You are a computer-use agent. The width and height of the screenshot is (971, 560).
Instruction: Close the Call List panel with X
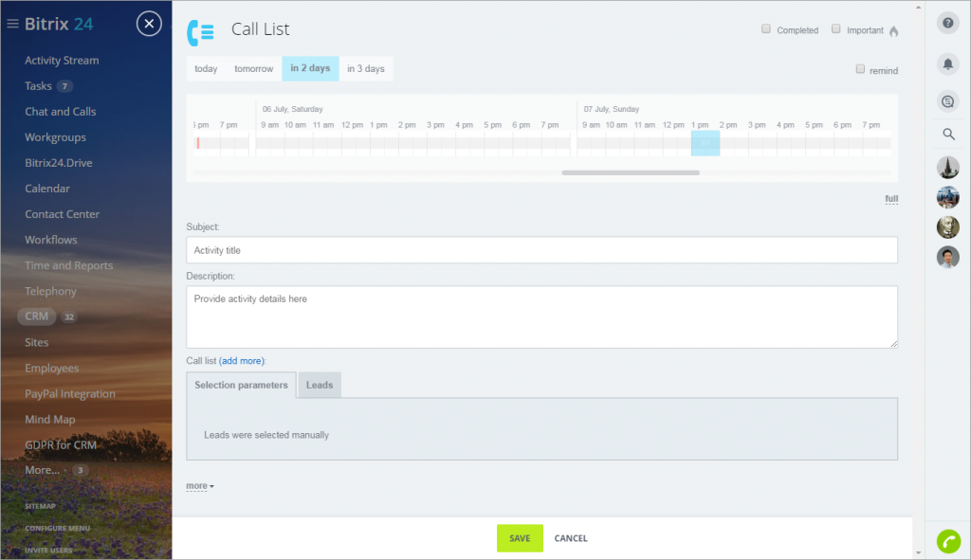[149, 24]
